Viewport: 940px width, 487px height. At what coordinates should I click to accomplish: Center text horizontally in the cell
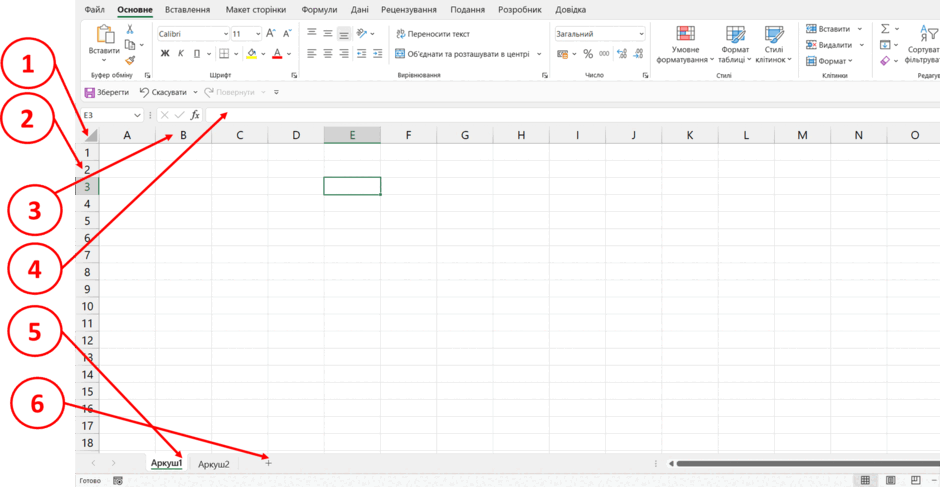pyautogui.click(x=328, y=54)
